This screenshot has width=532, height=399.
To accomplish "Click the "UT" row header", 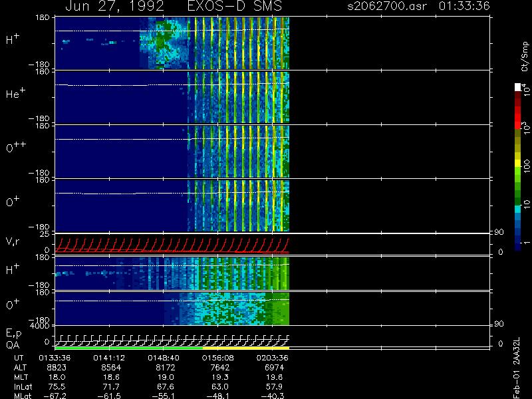I will pos(19,358).
